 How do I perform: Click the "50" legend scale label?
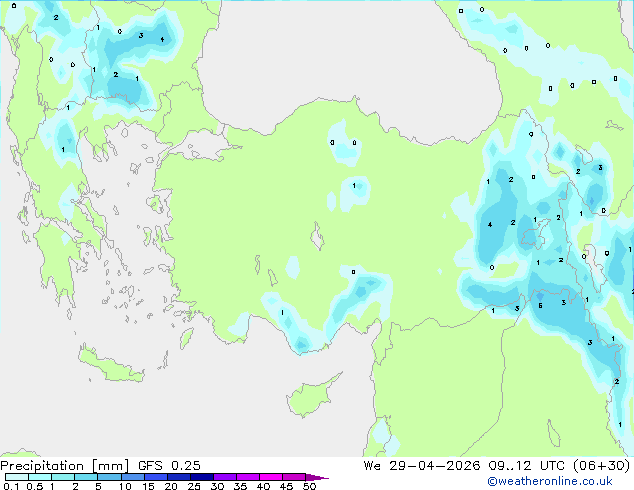click(310, 486)
